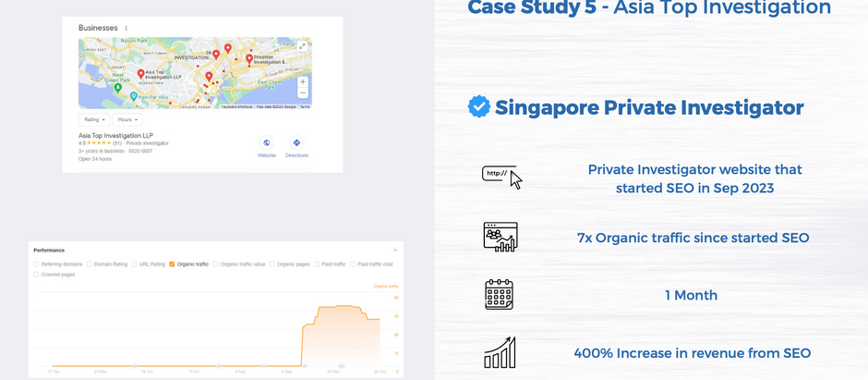The image size is (868, 380).
Task: Click 7x Organic traffic since started SEO
Action: (x=693, y=239)
